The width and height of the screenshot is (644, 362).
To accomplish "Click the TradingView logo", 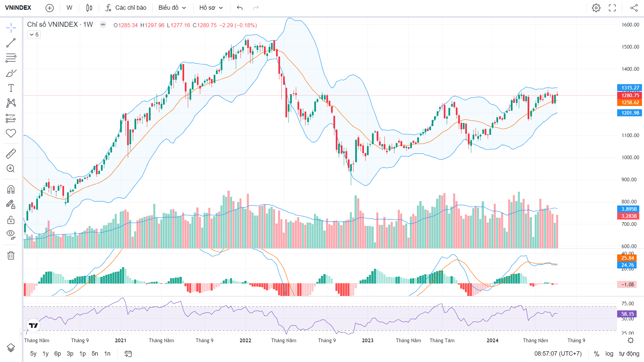I will 33,325.
